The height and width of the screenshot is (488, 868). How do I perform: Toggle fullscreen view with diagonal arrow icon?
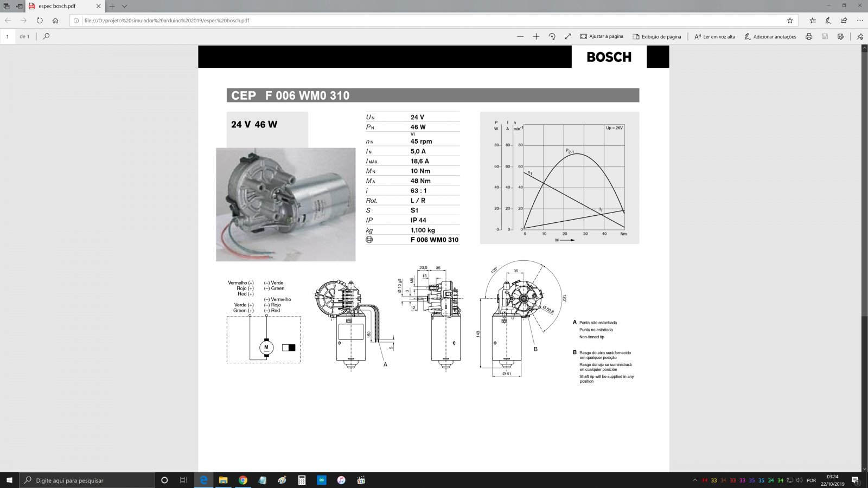coord(567,36)
